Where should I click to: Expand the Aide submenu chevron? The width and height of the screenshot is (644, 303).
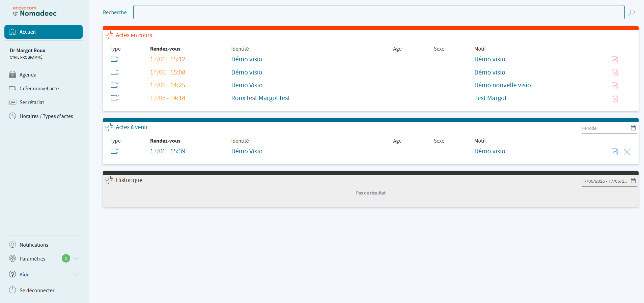pyautogui.click(x=76, y=274)
